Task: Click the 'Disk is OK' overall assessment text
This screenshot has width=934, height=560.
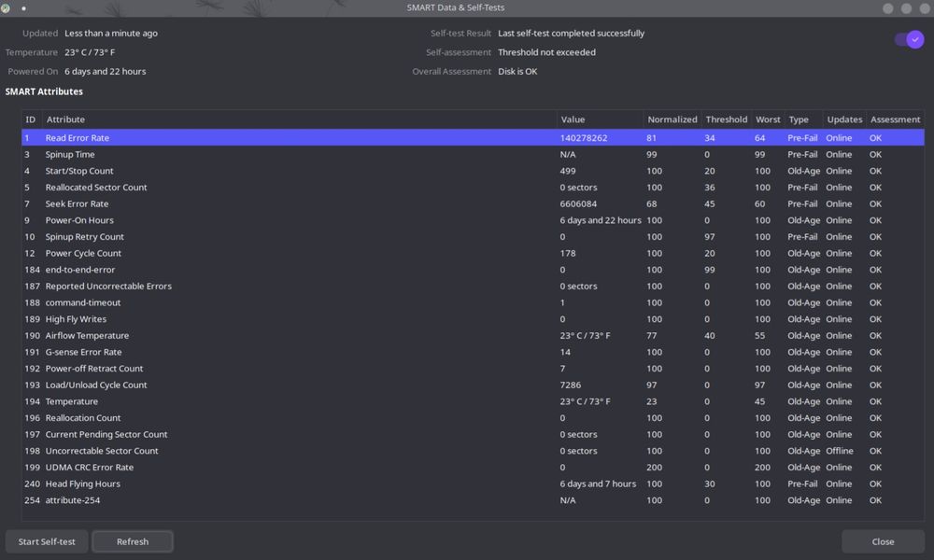Action: (x=517, y=72)
